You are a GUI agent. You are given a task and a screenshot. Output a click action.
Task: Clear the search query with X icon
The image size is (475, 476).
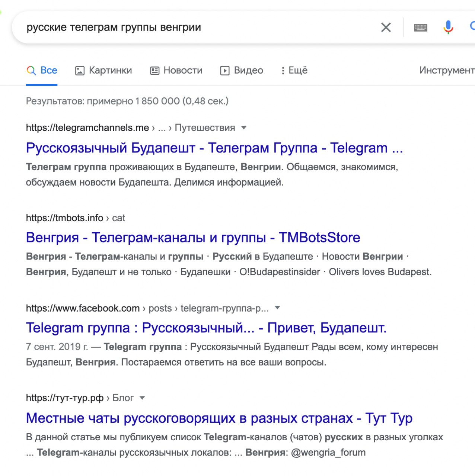coord(386,27)
